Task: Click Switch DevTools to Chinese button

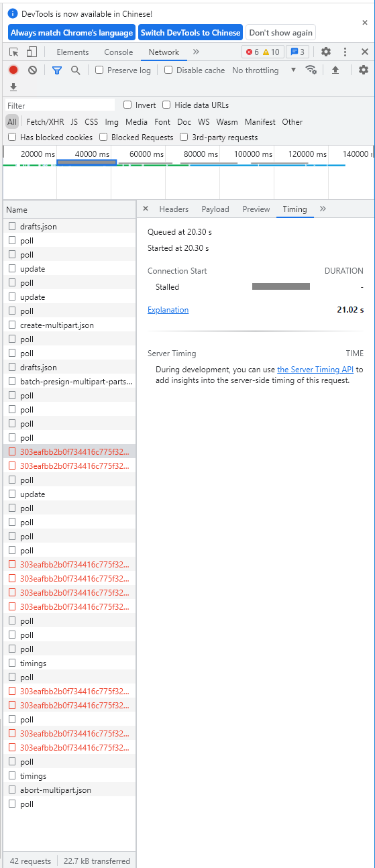Action: (x=191, y=33)
